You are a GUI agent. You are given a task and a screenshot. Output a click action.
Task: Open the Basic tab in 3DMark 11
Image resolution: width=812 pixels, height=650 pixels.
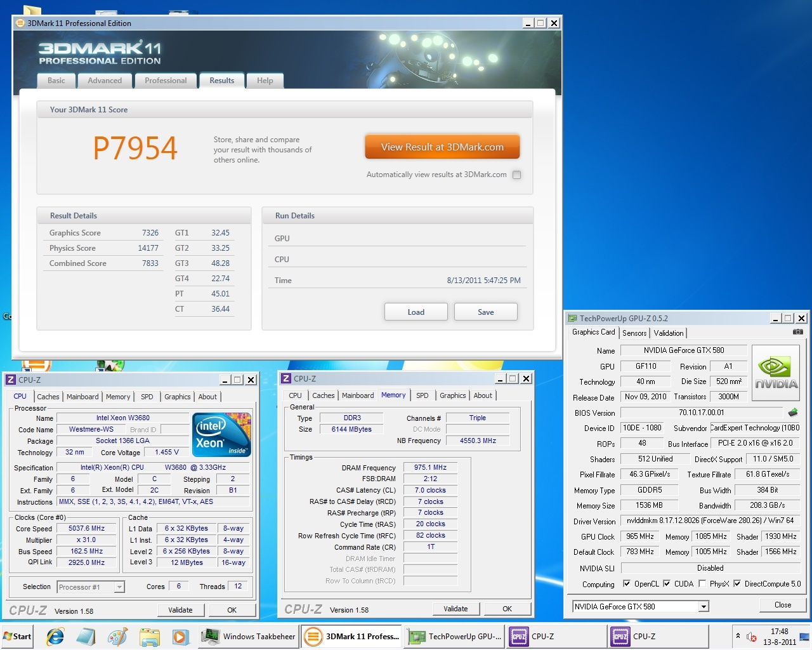56,81
